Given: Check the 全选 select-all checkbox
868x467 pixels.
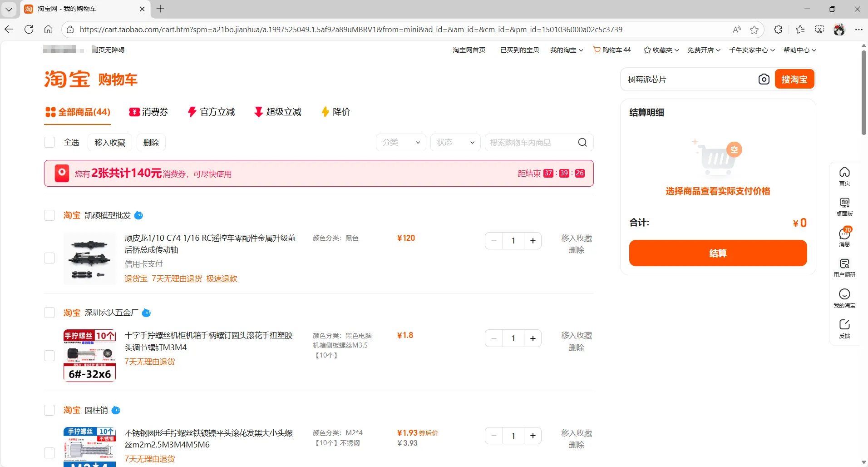Looking at the screenshot, I should (49, 142).
